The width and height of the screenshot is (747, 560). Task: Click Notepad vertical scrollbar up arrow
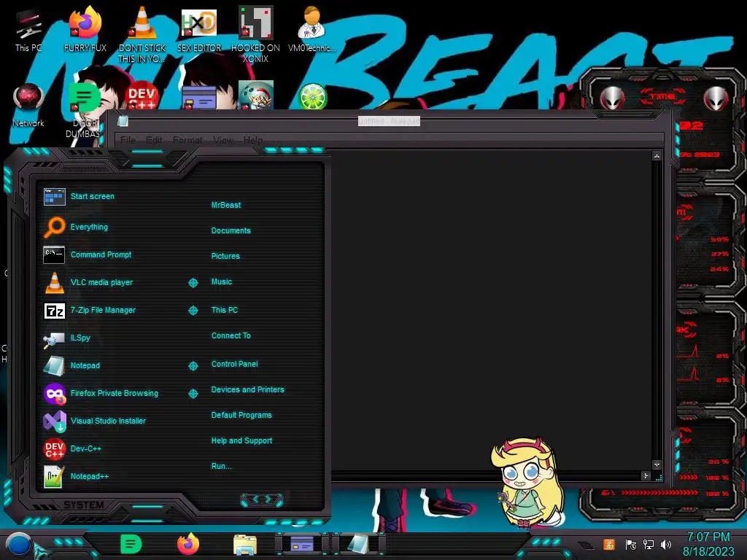click(x=657, y=156)
